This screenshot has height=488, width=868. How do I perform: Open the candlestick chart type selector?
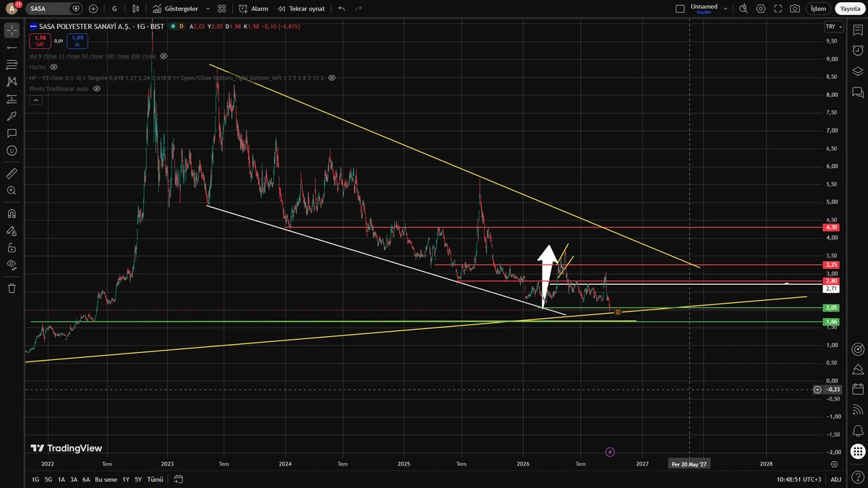tap(135, 9)
